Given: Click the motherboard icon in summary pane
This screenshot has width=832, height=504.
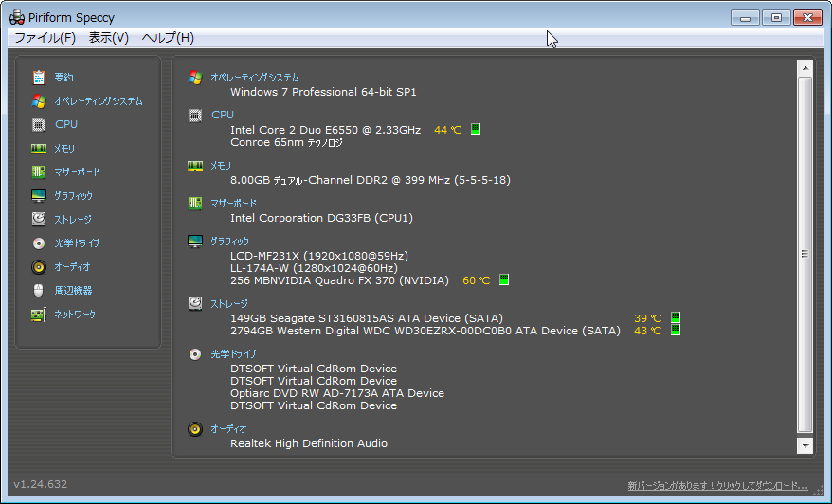Looking at the screenshot, I should pos(195,203).
